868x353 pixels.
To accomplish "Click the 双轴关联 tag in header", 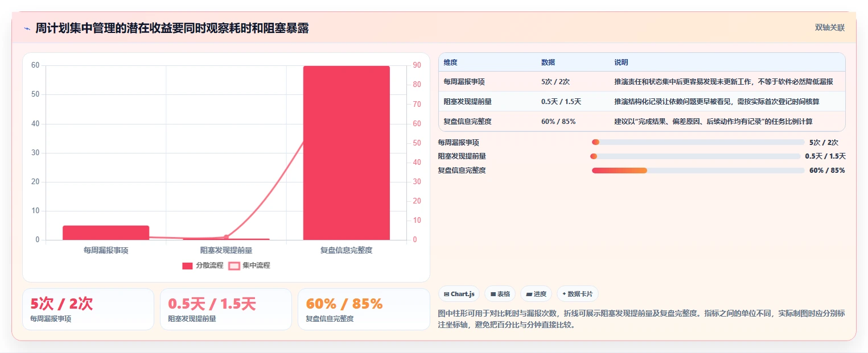I will click(x=829, y=27).
